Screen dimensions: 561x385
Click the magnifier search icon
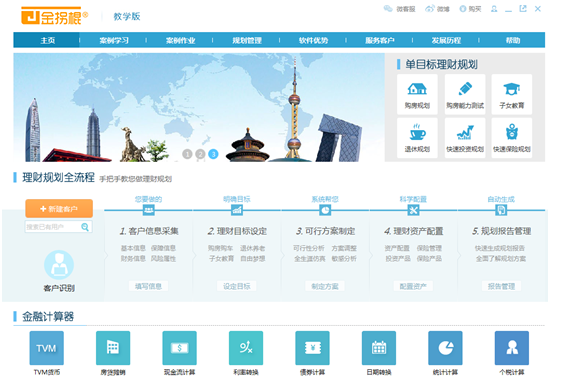pos(85,227)
